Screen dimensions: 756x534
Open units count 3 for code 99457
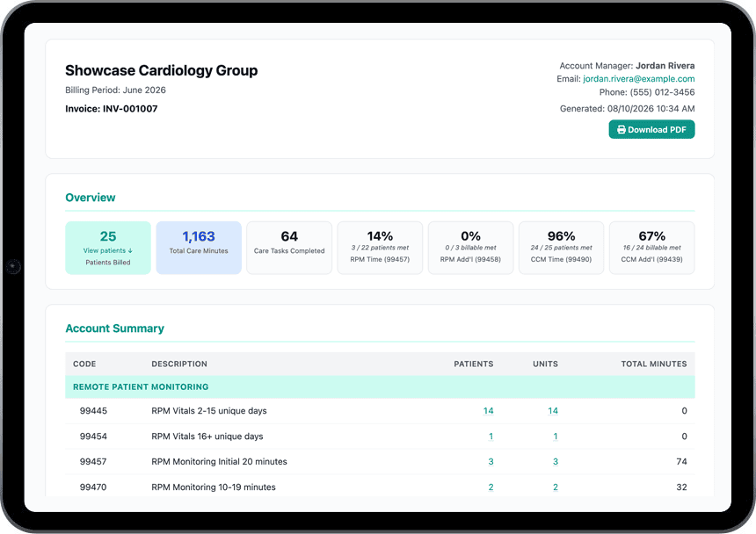556,461
